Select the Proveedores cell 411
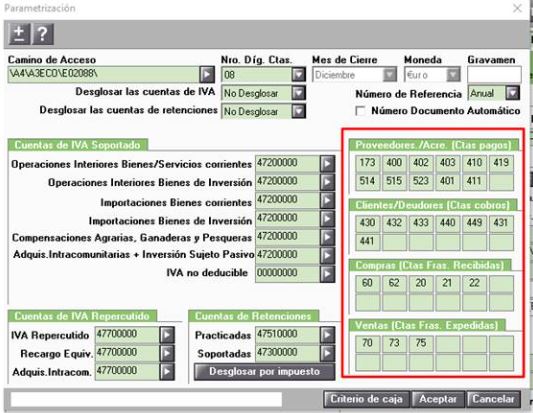This screenshot has height=413, width=533. (475, 182)
